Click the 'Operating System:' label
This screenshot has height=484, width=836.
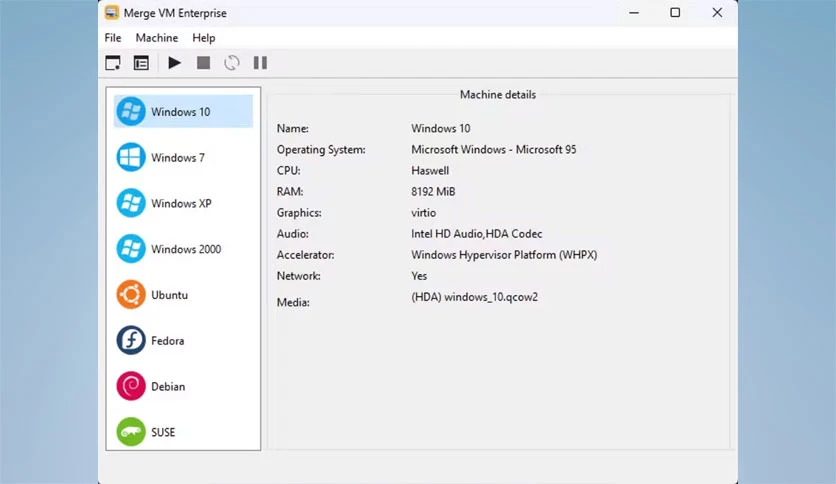(x=321, y=150)
